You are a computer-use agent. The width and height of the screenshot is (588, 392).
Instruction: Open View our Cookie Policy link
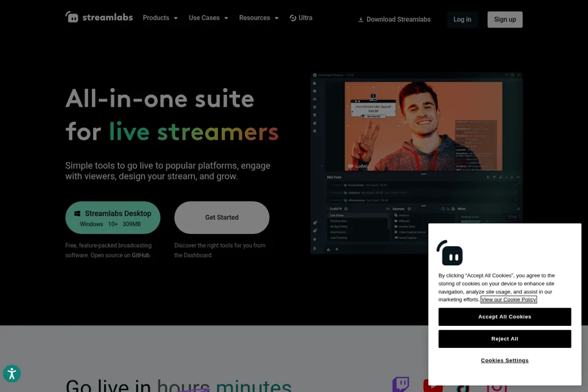click(508, 300)
